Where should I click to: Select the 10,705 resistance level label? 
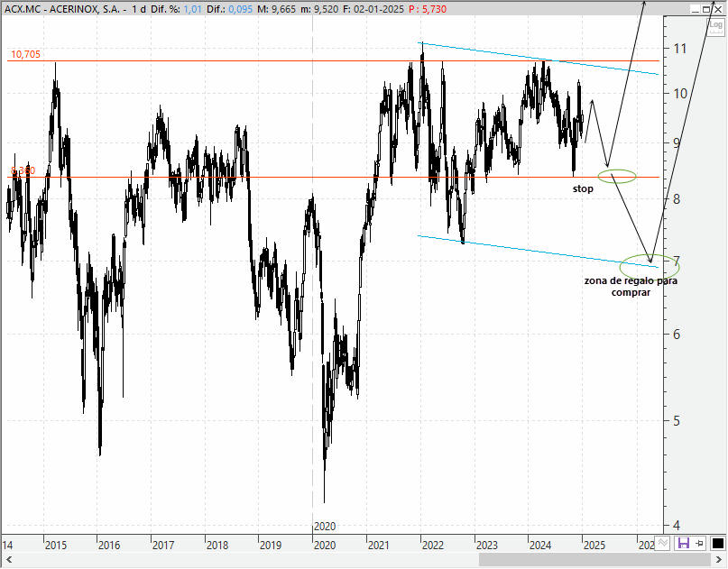click(25, 54)
